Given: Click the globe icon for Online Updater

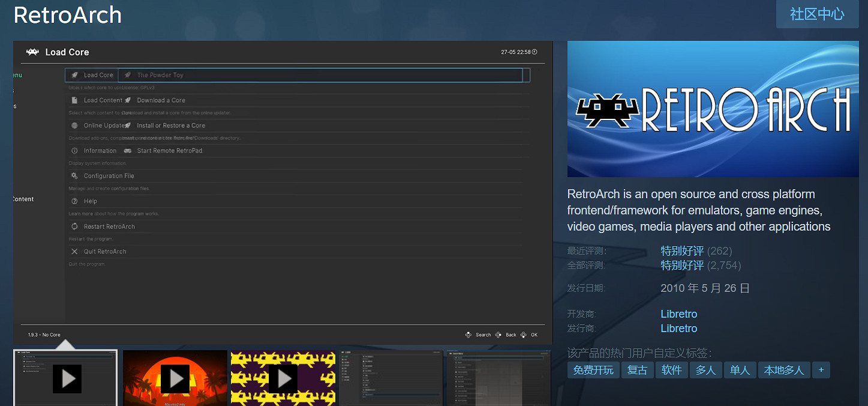Looking at the screenshot, I should tap(74, 126).
